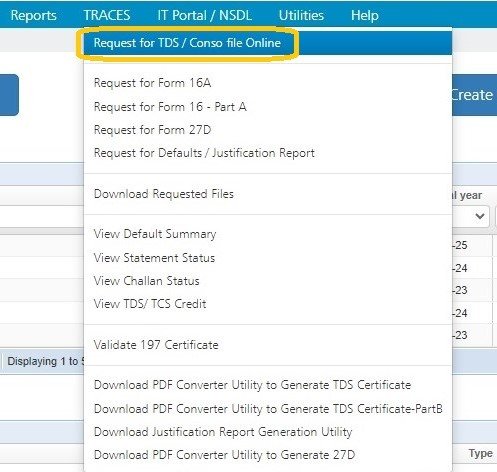Select View Challan Status
Image resolution: width=497 pixels, height=472 pixels.
(147, 281)
